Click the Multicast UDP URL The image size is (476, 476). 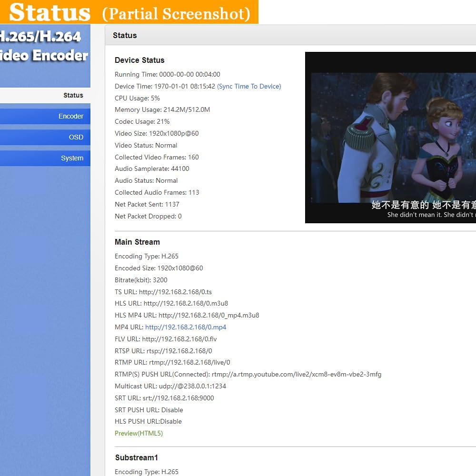(x=170, y=386)
